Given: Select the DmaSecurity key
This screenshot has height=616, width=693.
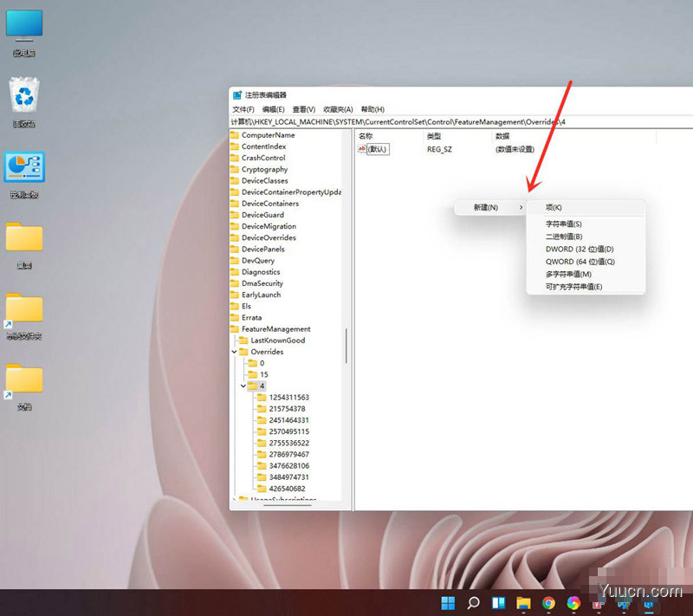Looking at the screenshot, I should (262, 283).
